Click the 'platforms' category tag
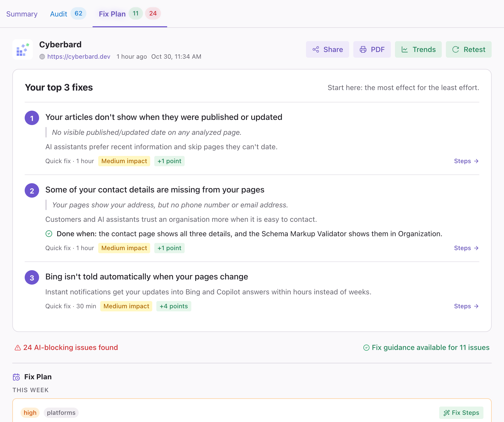The image size is (504, 422). point(61,413)
